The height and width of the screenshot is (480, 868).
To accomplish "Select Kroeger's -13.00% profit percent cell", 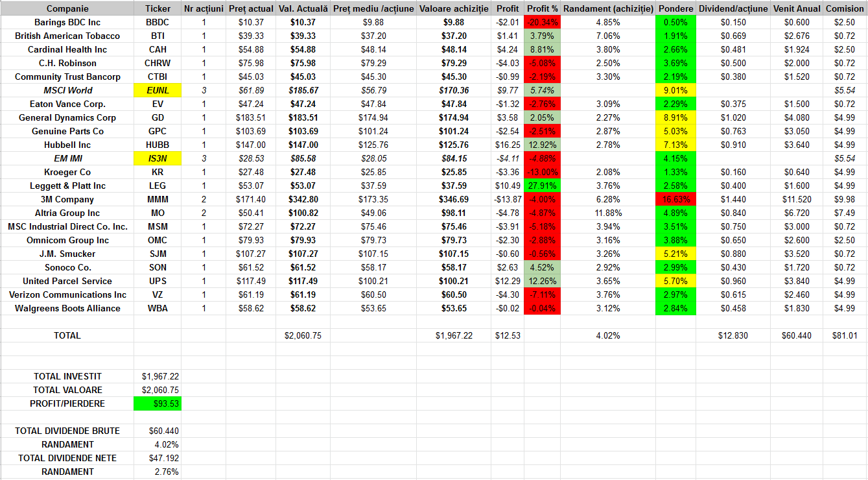I will (543, 172).
